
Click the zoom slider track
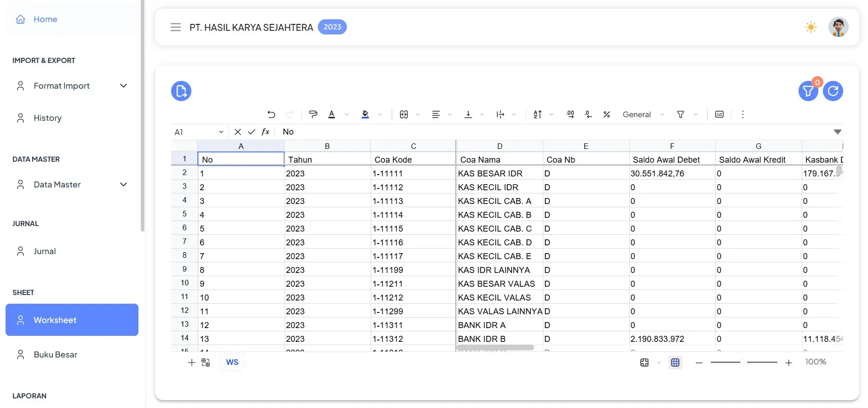pos(744,363)
